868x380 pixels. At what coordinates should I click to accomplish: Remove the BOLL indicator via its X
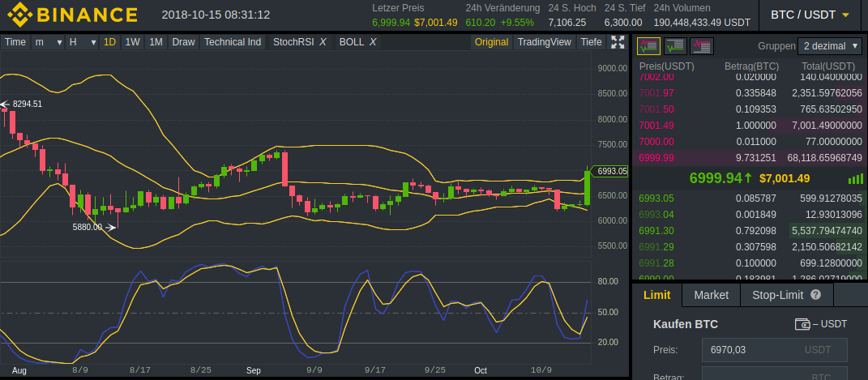(x=373, y=42)
